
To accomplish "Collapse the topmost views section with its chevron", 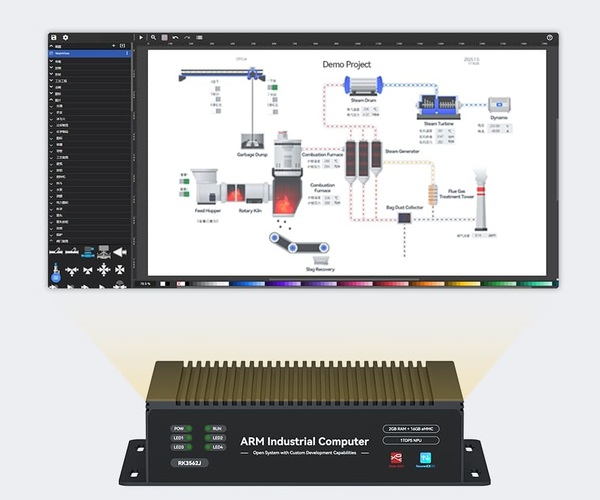I will [x=51, y=46].
